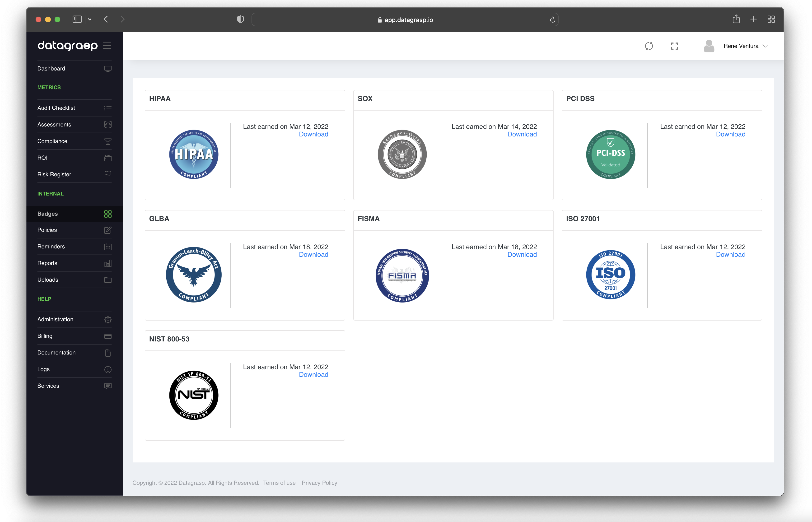Click the Administration gear icon
Screen dimensions: 812x522
pos(108,320)
